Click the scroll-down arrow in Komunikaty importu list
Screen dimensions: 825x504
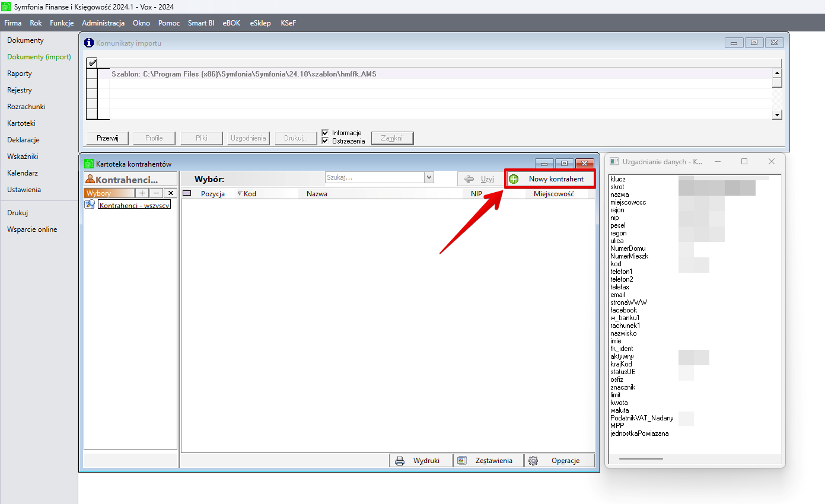(777, 115)
